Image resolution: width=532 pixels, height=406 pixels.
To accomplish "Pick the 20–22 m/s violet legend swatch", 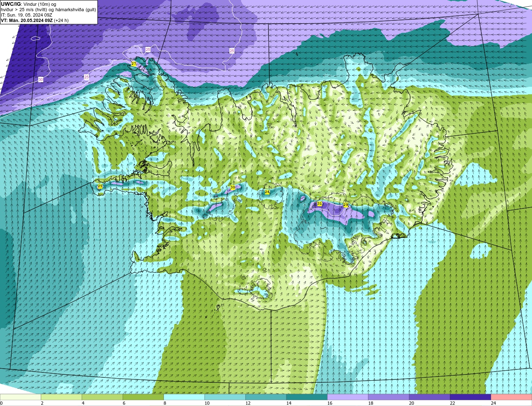I will pos(430,397).
